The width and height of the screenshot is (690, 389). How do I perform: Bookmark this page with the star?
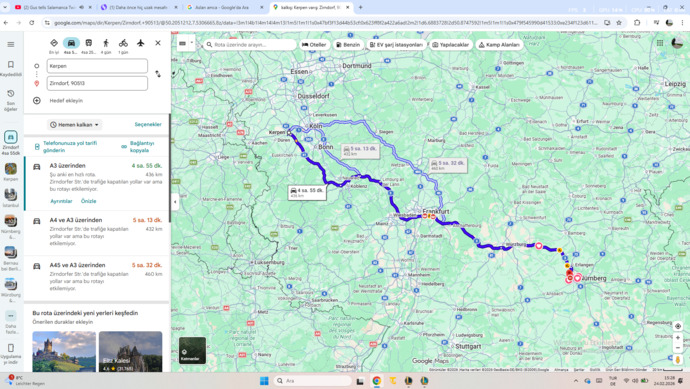point(619,22)
